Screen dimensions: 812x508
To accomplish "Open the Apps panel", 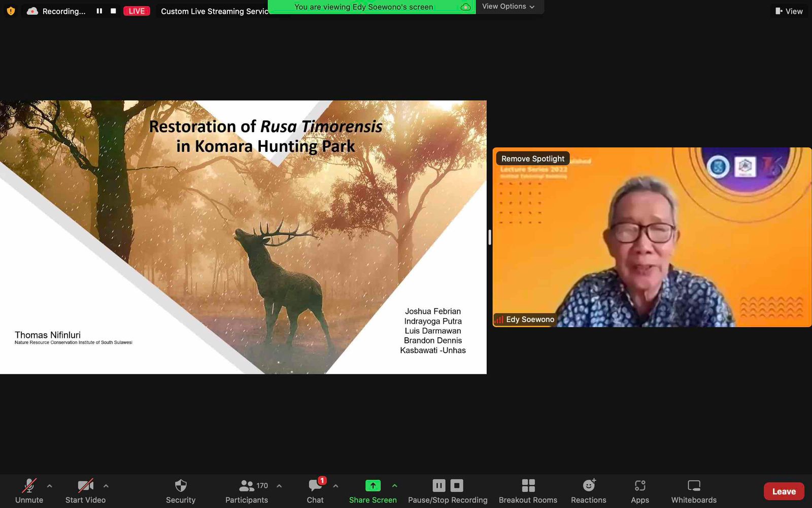I will [639, 491].
